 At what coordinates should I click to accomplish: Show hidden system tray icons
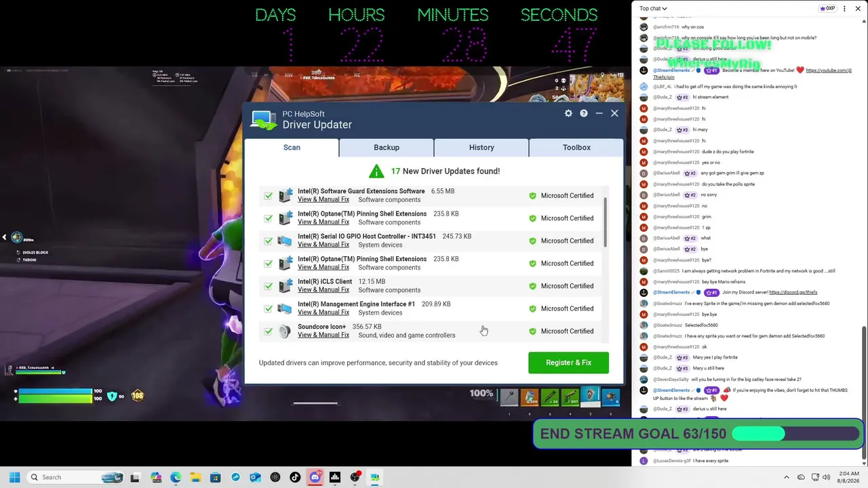point(787,477)
